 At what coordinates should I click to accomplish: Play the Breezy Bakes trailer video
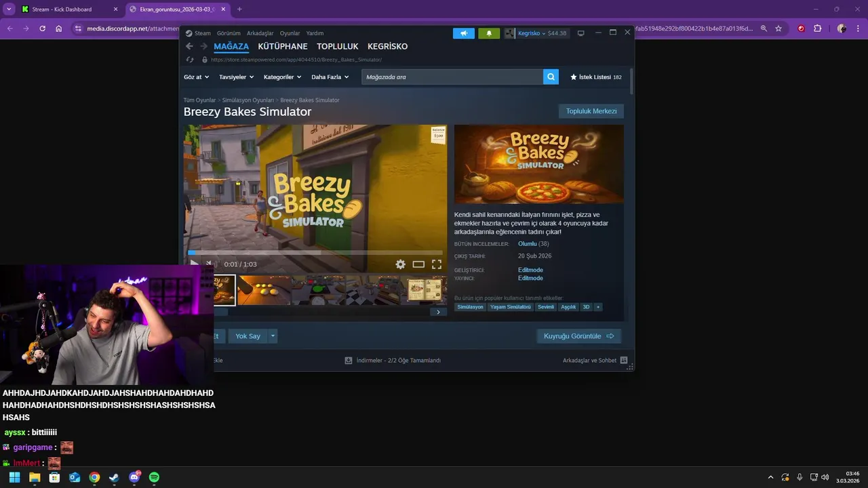[194, 264]
